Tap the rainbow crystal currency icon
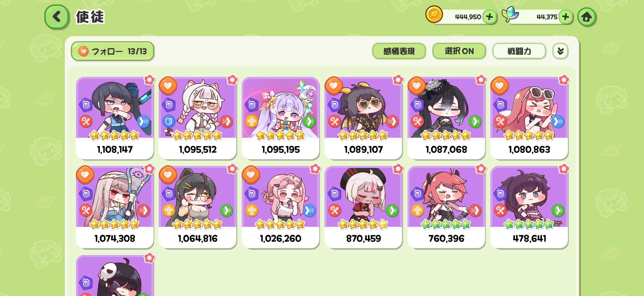 pos(510,14)
